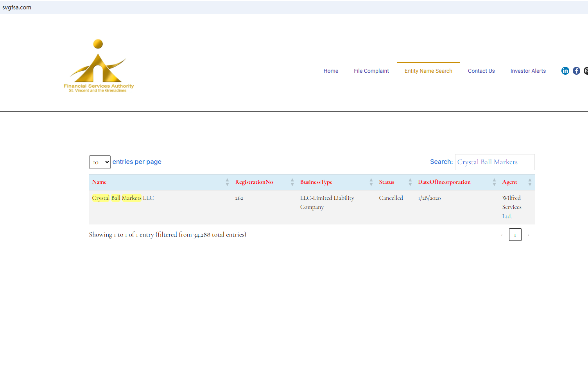Open the File Complaint page
Image resolution: width=588 pixels, height=384 pixels.
point(371,71)
